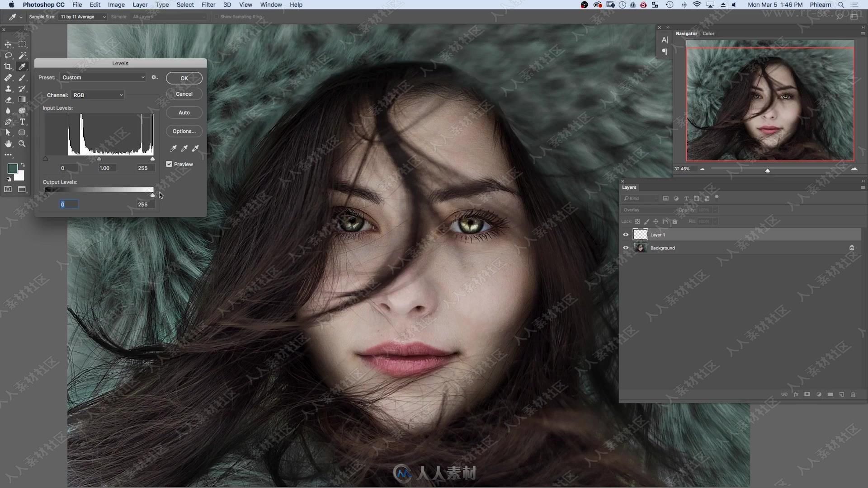The height and width of the screenshot is (488, 868).
Task: Select the Healing Brush tool
Action: 8,78
